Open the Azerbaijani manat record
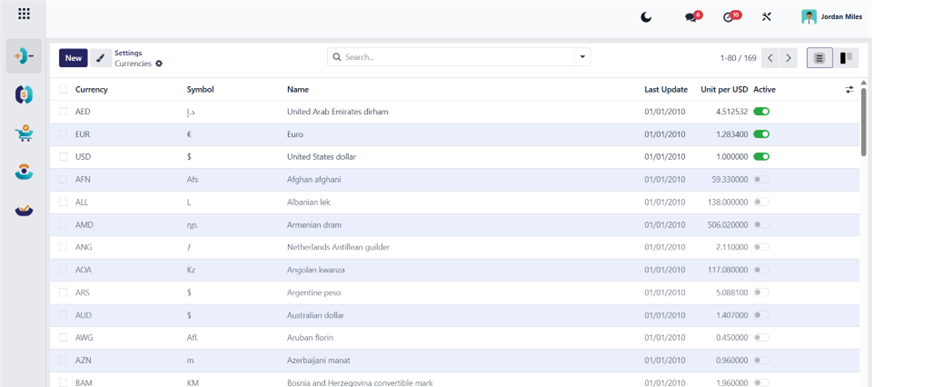Image resolution: width=950 pixels, height=387 pixels. pyautogui.click(x=319, y=360)
